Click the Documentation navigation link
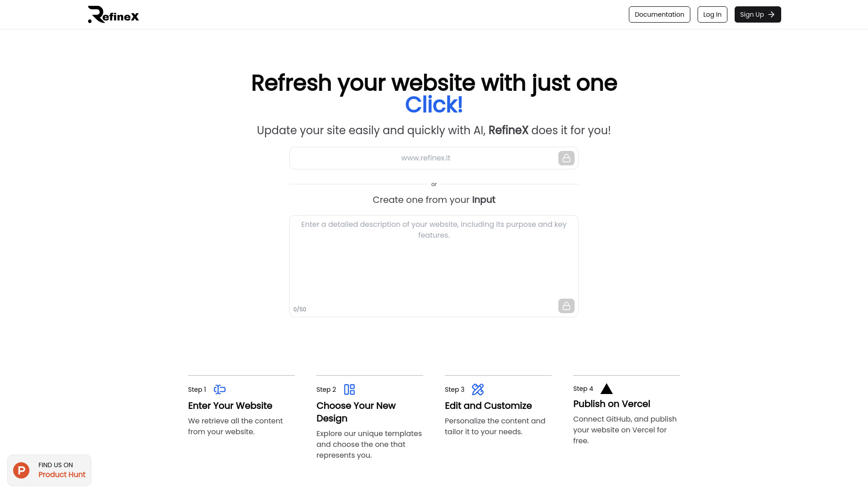 [659, 14]
